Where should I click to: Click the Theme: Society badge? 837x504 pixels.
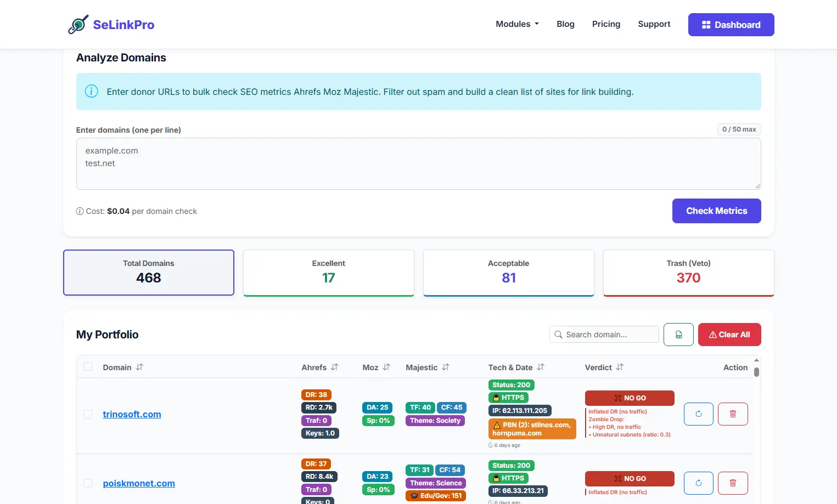[x=435, y=421]
